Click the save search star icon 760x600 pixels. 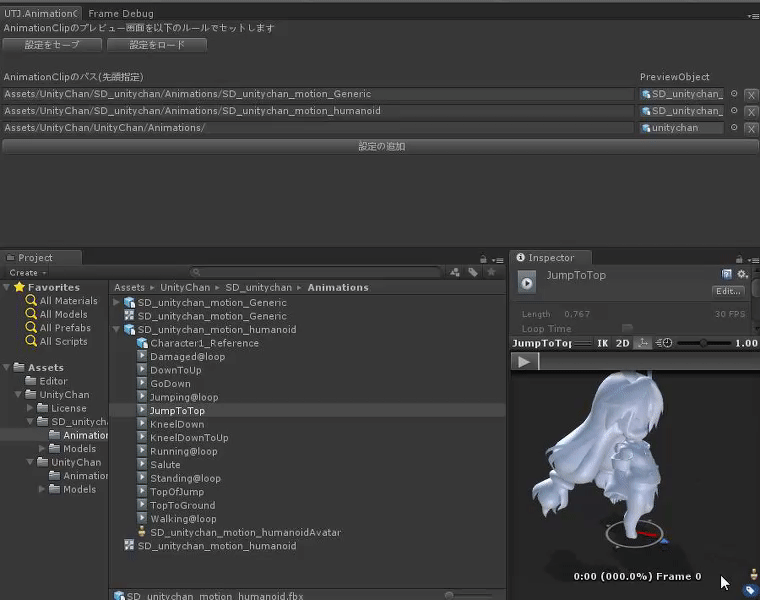[x=491, y=272]
